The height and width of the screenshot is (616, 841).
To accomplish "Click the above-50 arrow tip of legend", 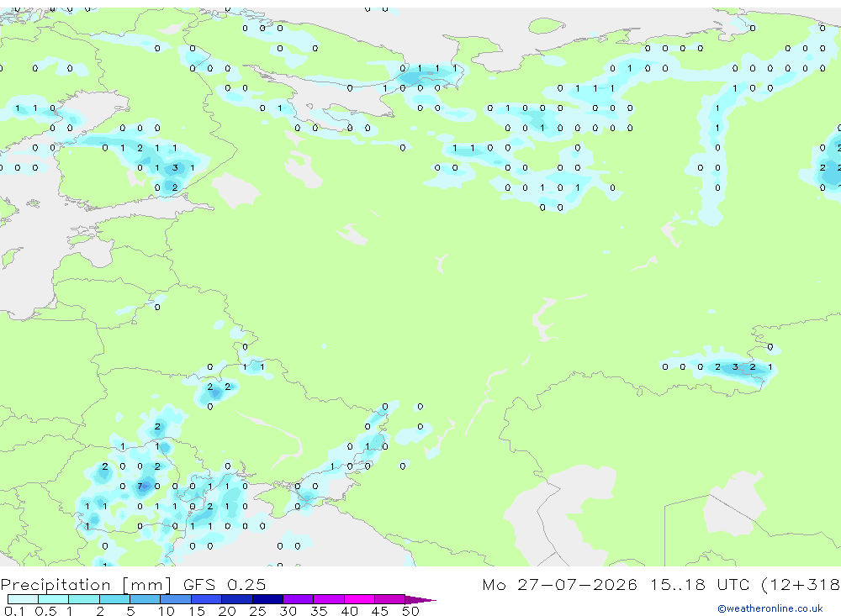I will (420, 600).
